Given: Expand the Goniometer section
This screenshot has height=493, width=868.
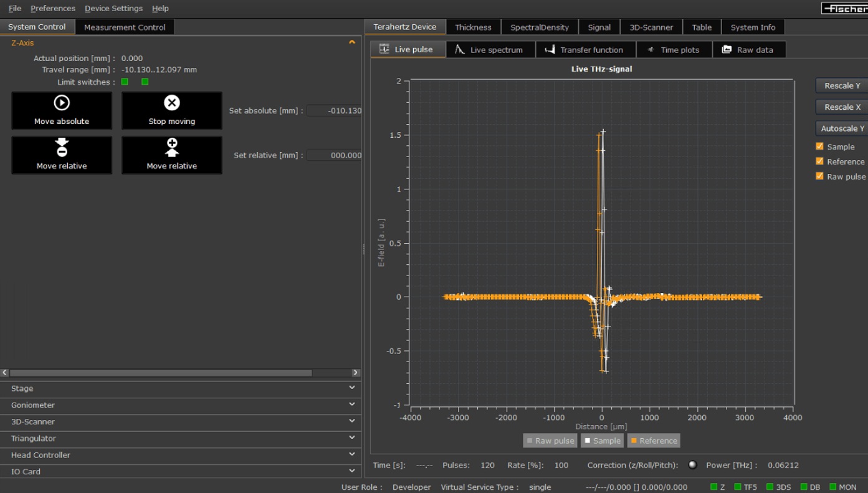Looking at the screenshot, I should pyautogui.click(x=180, y=405).
